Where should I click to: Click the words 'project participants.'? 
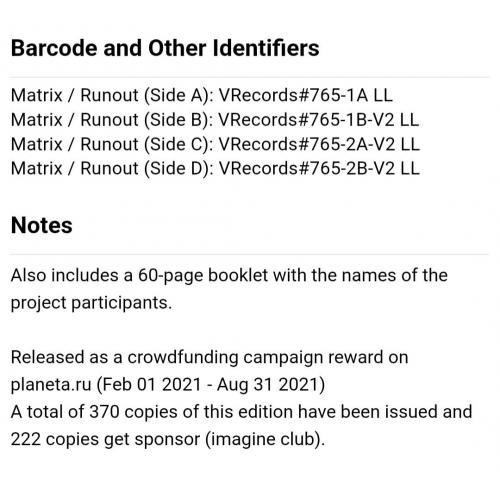coord(91,303)
